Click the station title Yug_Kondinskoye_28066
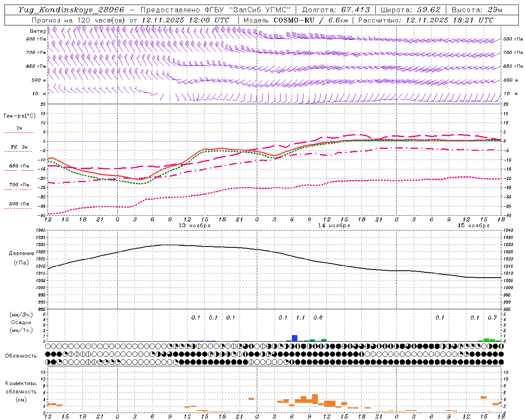 [x=71, y=10]
